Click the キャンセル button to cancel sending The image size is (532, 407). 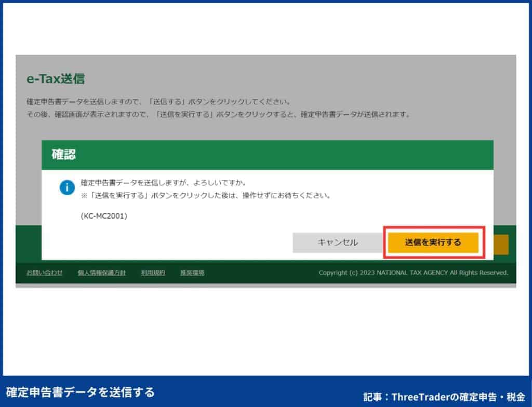pyautogui.click(x=338, y=241)
